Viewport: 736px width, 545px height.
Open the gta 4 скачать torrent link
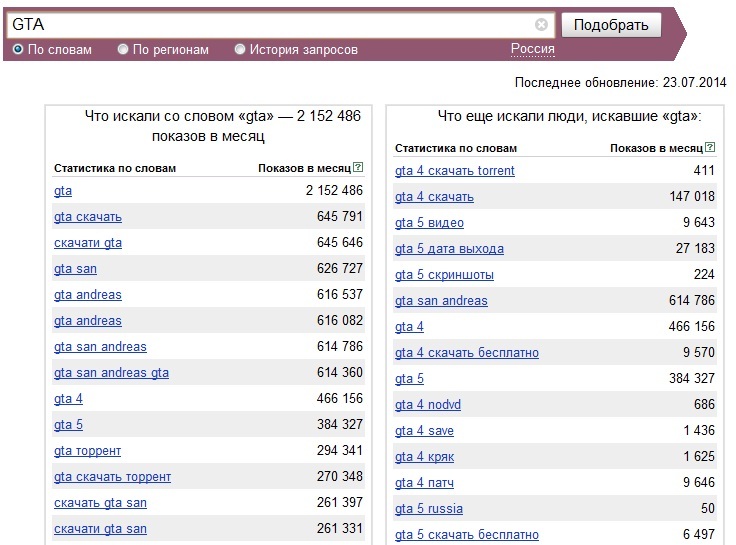pyautogui.click(x=455, y=171)
